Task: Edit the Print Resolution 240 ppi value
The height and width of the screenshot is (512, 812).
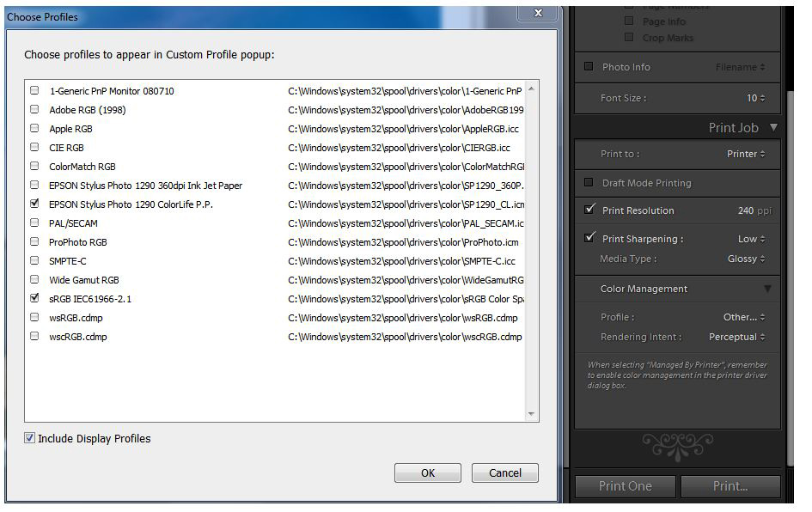Action: [x=745, y=210]
